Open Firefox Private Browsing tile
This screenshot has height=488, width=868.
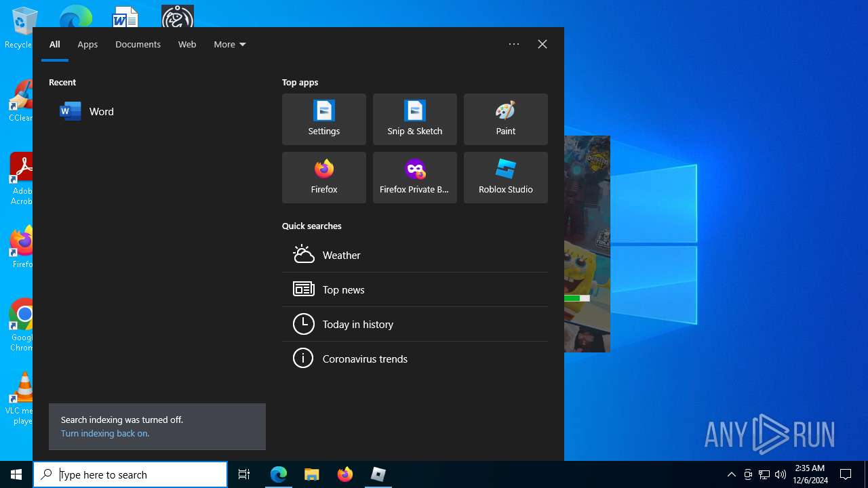415,178
